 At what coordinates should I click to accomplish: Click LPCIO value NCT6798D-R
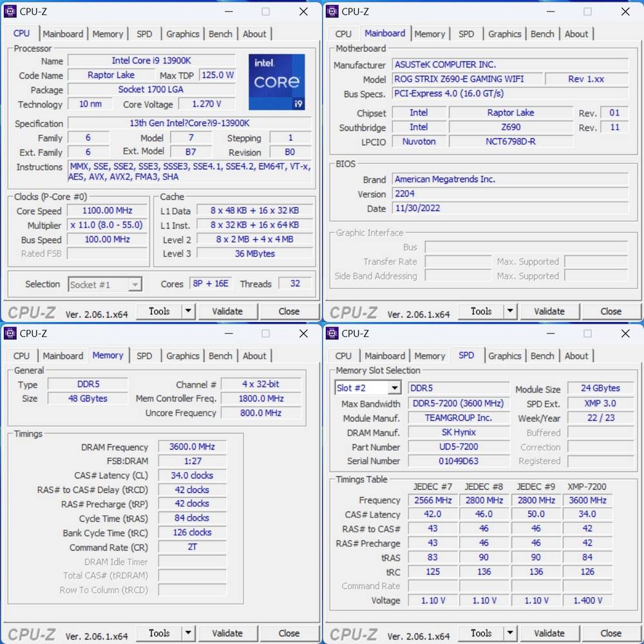tap(511, 142)
